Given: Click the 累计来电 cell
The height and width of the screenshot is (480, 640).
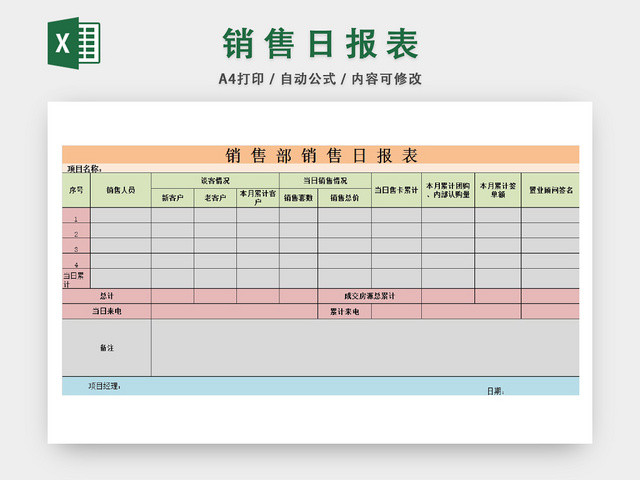Looking at the screenshot, I should [x=344, y=311].
